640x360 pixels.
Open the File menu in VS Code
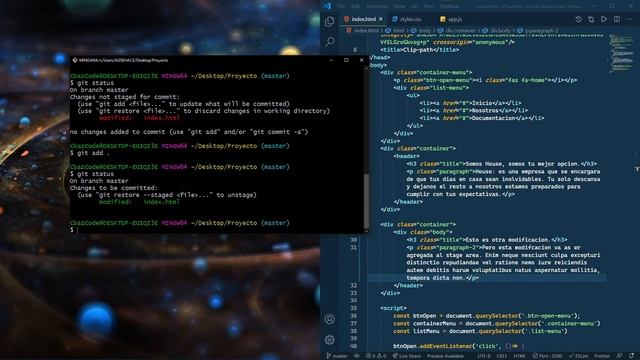click(x=341, y=6)
